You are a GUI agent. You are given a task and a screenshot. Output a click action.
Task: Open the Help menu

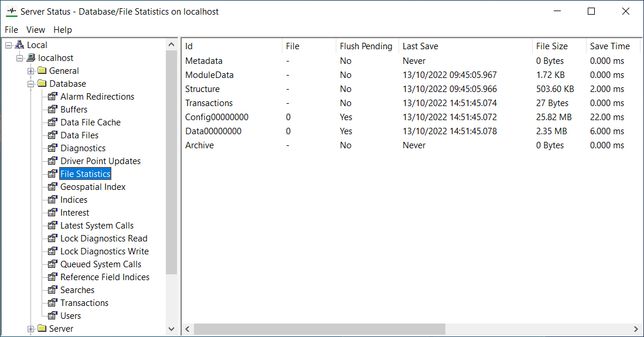(63, 30)
